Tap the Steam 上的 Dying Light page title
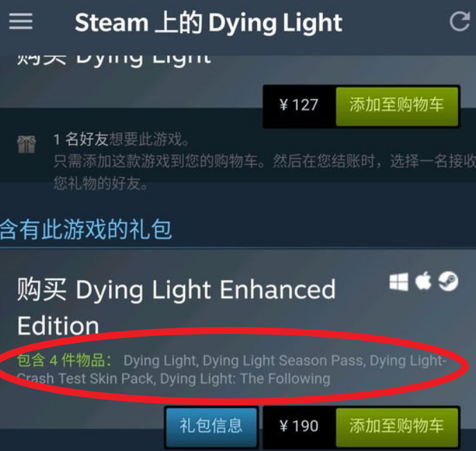Screen dimensions: 476x451 coord(209,23)
